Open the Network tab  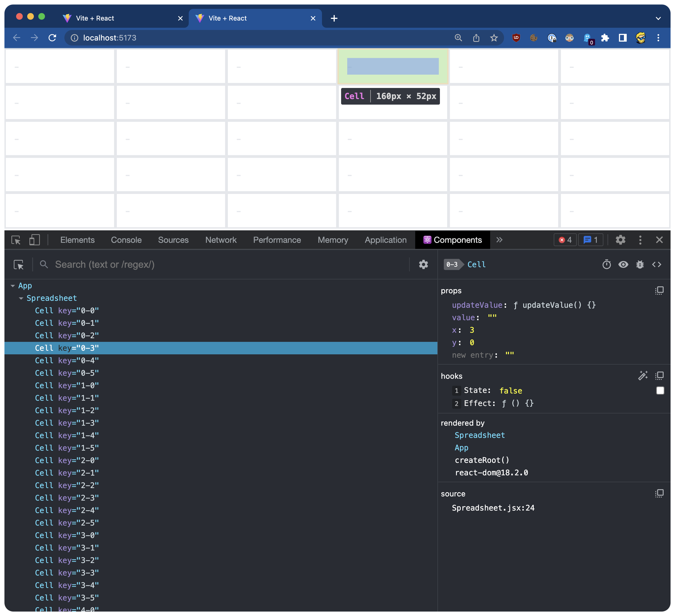pyautogui.click(x=221, y=240)
